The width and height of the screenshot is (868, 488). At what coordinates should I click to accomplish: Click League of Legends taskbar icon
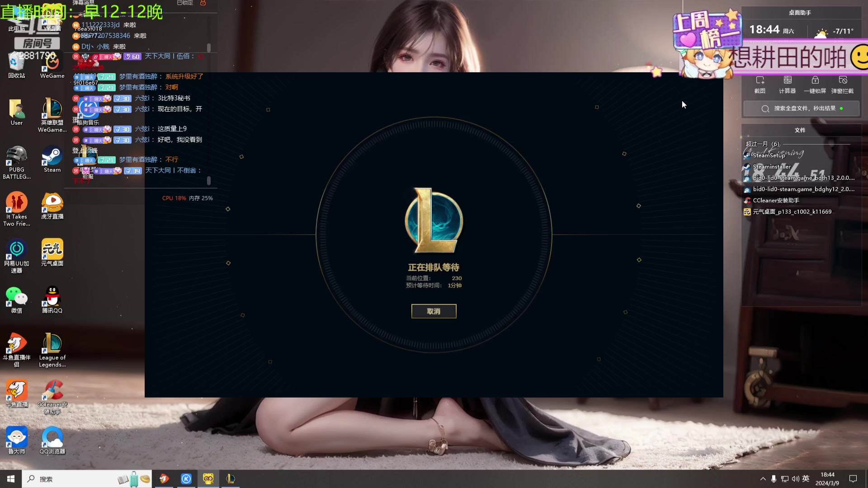click(x=230, y=479)
